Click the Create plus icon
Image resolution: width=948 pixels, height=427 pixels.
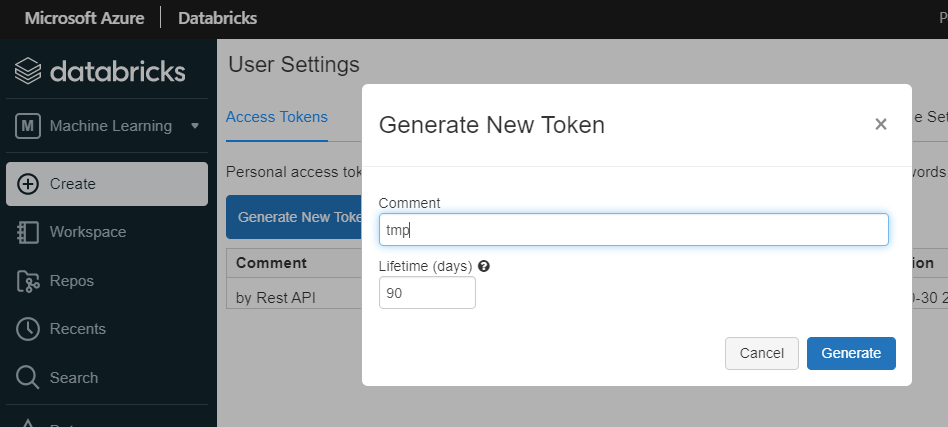pos(28,184)
